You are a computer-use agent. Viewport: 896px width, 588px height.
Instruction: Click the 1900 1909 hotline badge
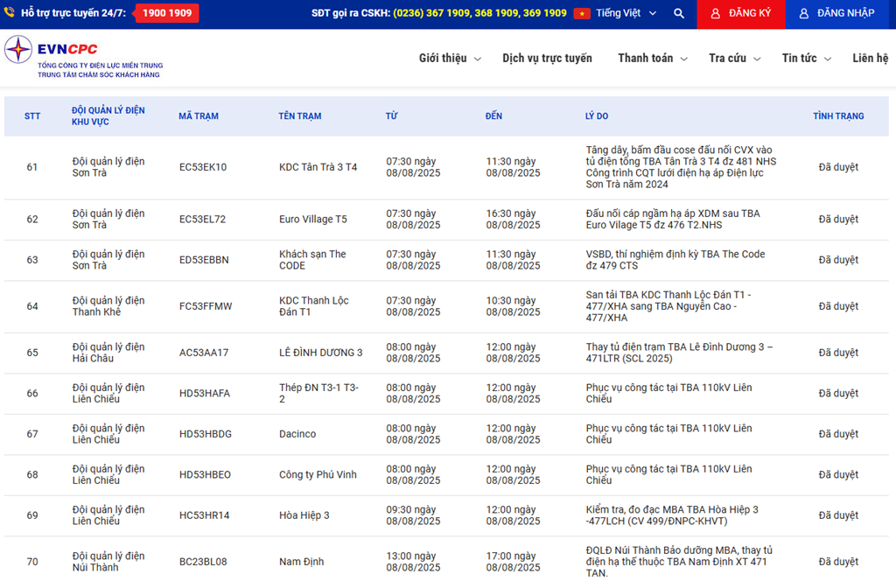click(166, 13)
